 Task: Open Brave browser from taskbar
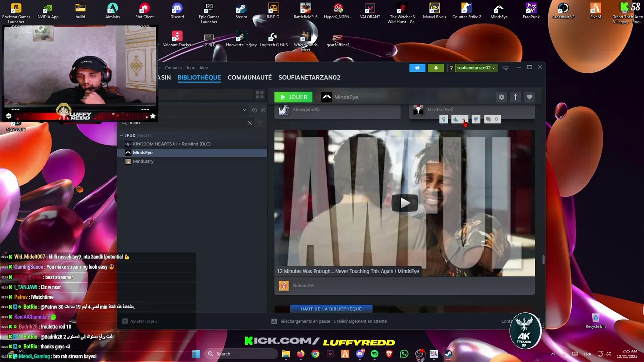389,354
